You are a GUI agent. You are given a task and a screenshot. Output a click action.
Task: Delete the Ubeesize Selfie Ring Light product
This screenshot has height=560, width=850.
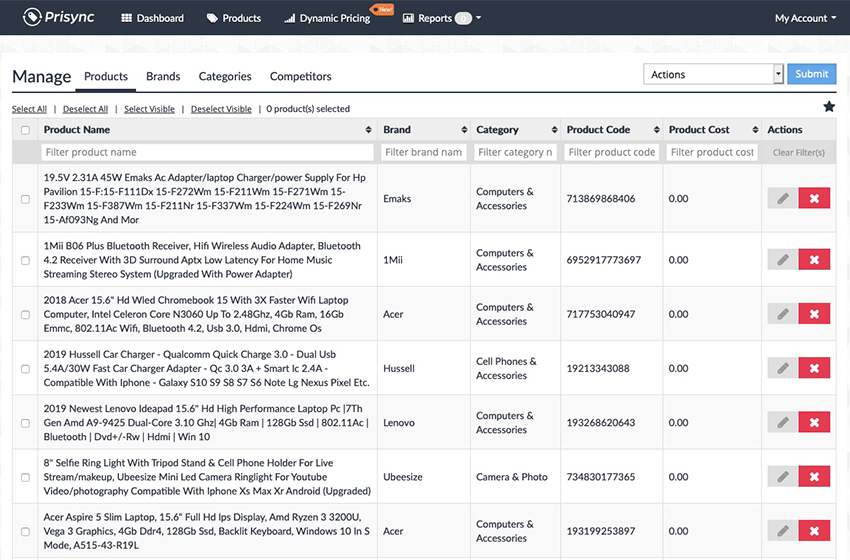(x=814, y=477)
